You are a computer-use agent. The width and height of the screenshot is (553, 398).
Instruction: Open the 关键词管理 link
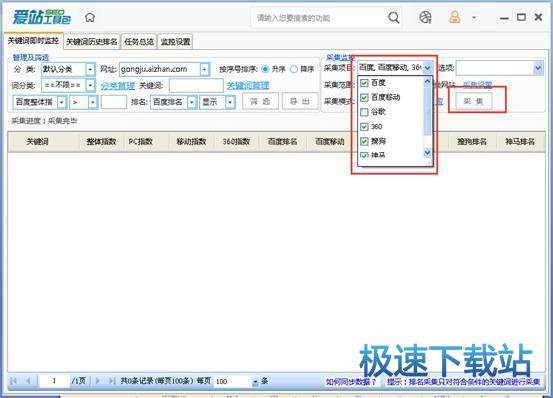click(x=248, y=85)
